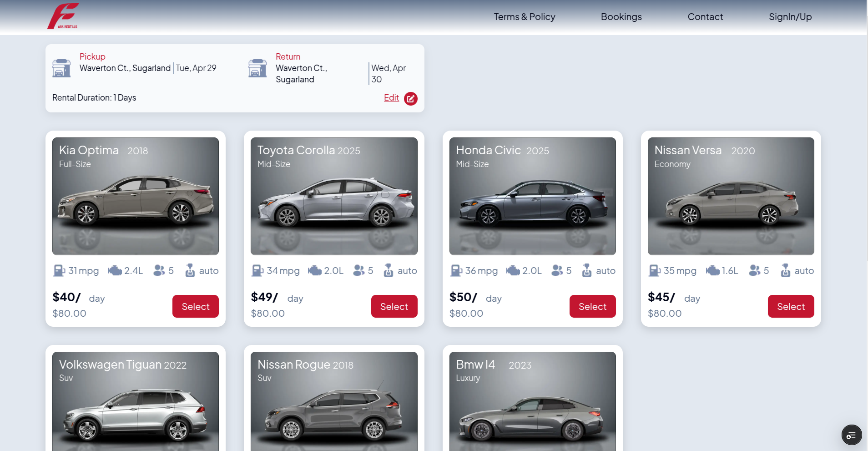Click the red edit pencil icon
868x451 pixels.
pos(411,99)
